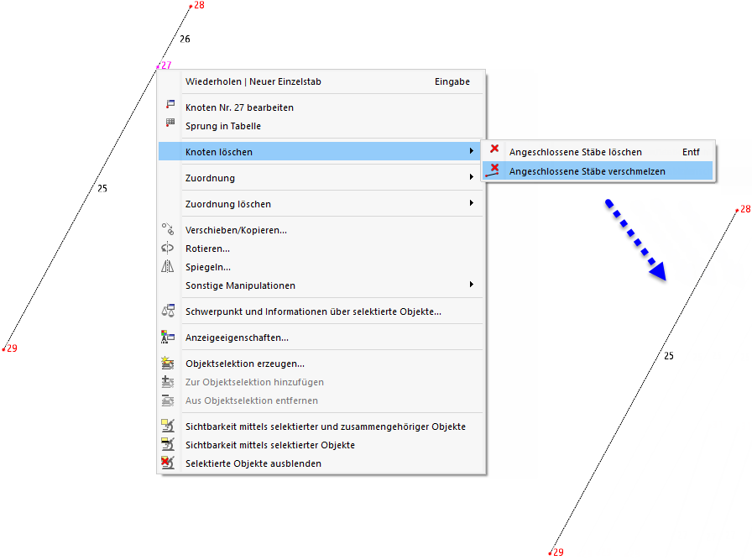The width and height of the screenshot is (752, 560).
Task: Click the Anzeigeeigenschaften display properties icon
Action: pos(168,337)
